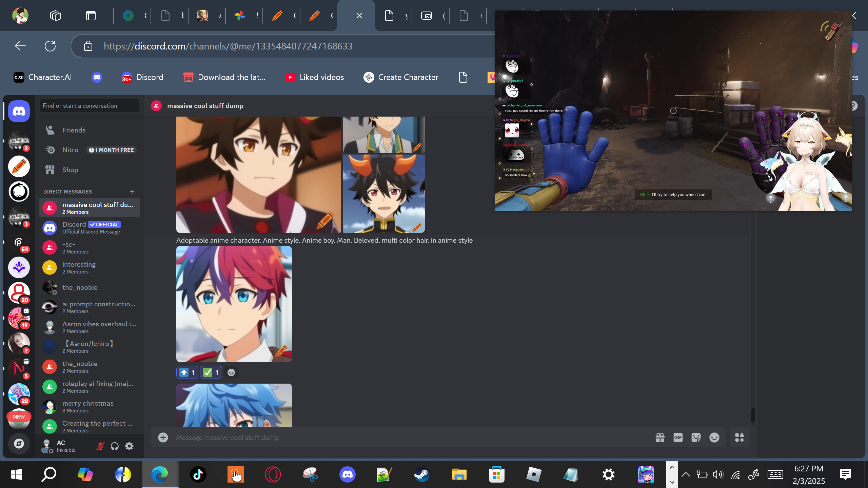This screenshot has width=868, height=488.
Task: View site information lock icon
Action: (88, 46)
